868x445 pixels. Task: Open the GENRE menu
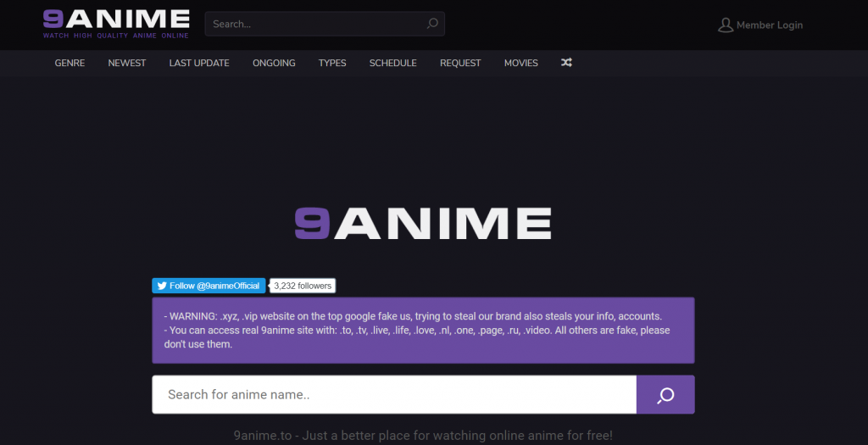[70, 63]
